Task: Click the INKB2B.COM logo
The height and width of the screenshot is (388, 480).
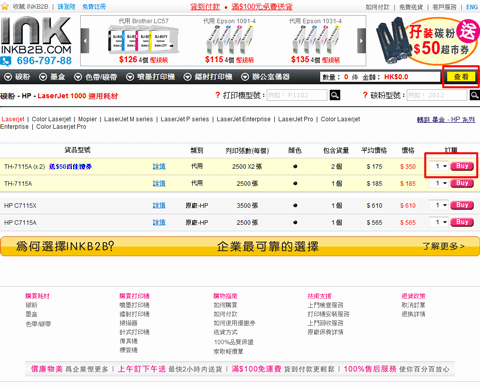Action: coord(36,36)
